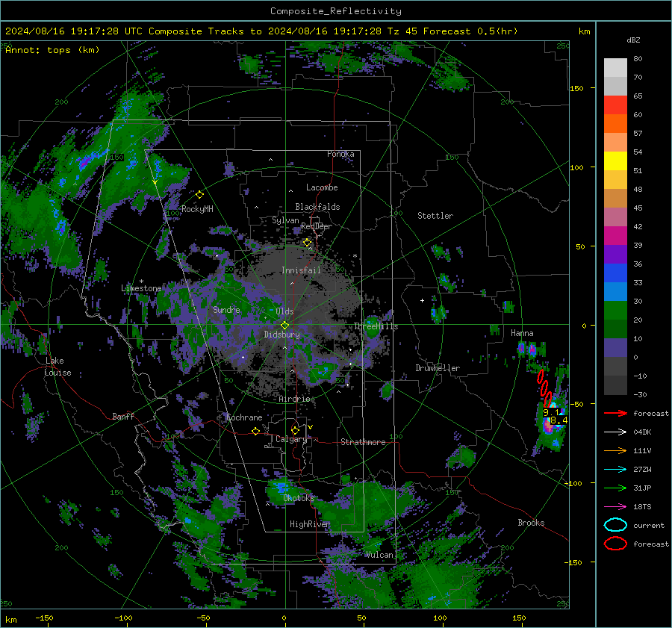Click the purple swatch between 39 and 36
Image resolution: width=672 pixels, height=628 pixels.
pyautogui.click(x=615, y=254)
